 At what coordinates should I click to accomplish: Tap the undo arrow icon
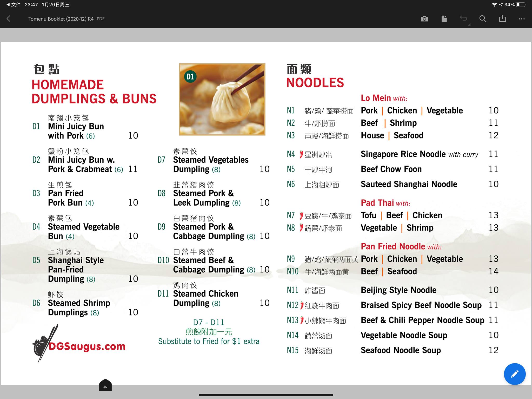(x=463, y=19)
